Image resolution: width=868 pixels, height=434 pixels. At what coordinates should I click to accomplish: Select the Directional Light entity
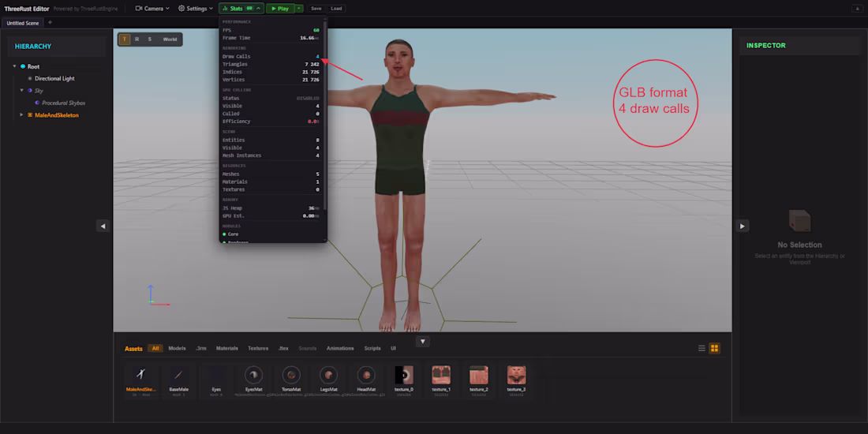54,79
